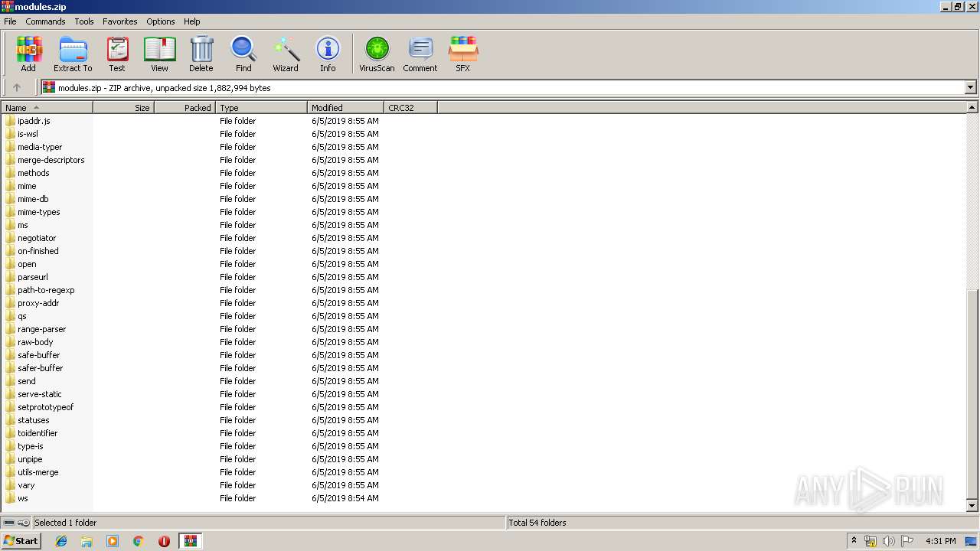The height and width of the screenshot is (551, 980).
Task: Select the parseurl folder
Action: [x=33, y=277]
